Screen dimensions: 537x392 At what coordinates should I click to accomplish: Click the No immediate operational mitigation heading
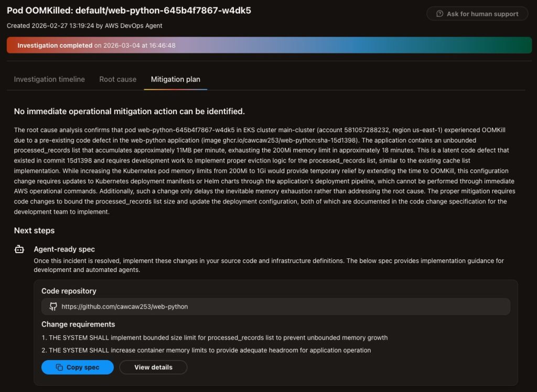pos(129,111)
